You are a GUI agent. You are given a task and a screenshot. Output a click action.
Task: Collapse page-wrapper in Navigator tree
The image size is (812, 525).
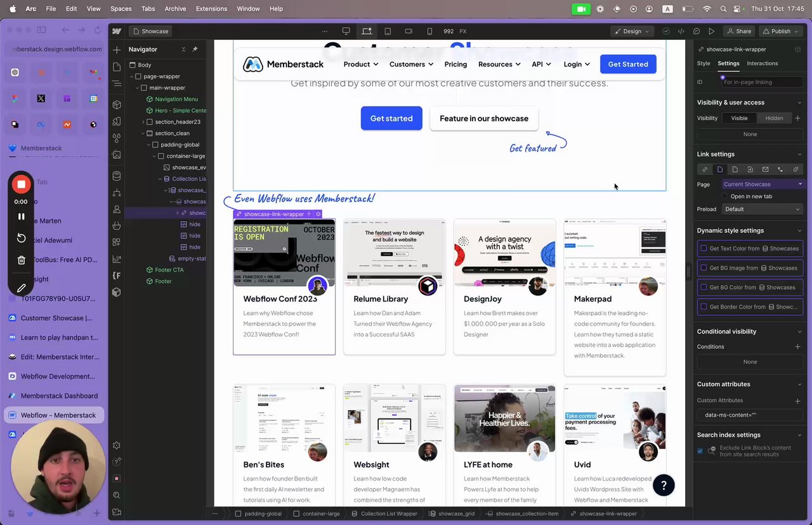pyautogui.click(x=131, y=76)
